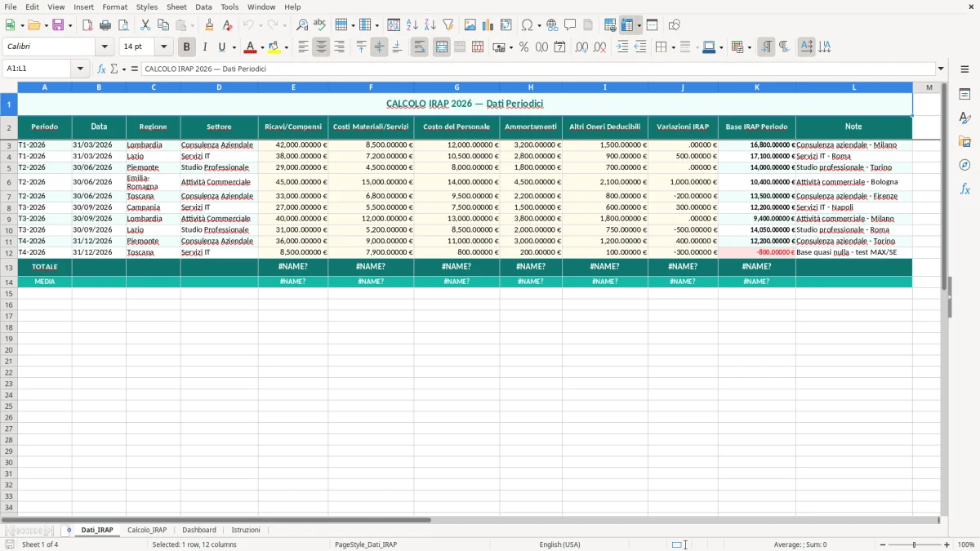Screen dimensions: 980x551
Task: Click the Insert Image icon
Action: pyautogui.click(x=470, y=25)
